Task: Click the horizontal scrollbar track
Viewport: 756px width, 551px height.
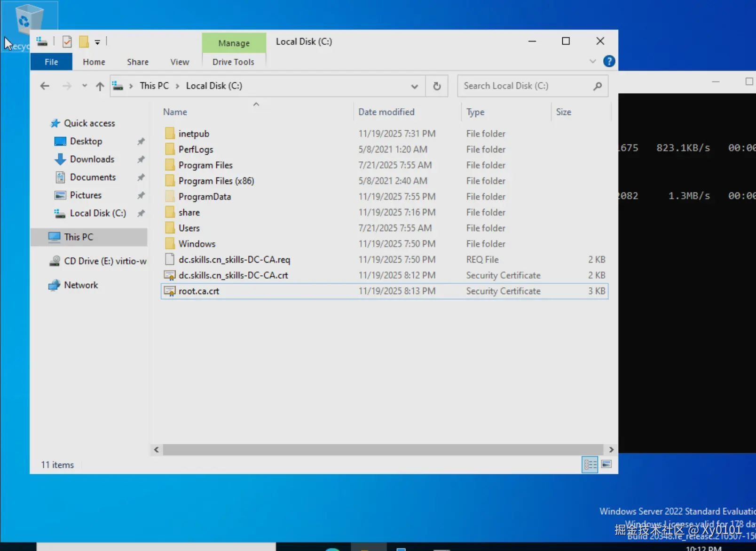Action: coord(383,450)
